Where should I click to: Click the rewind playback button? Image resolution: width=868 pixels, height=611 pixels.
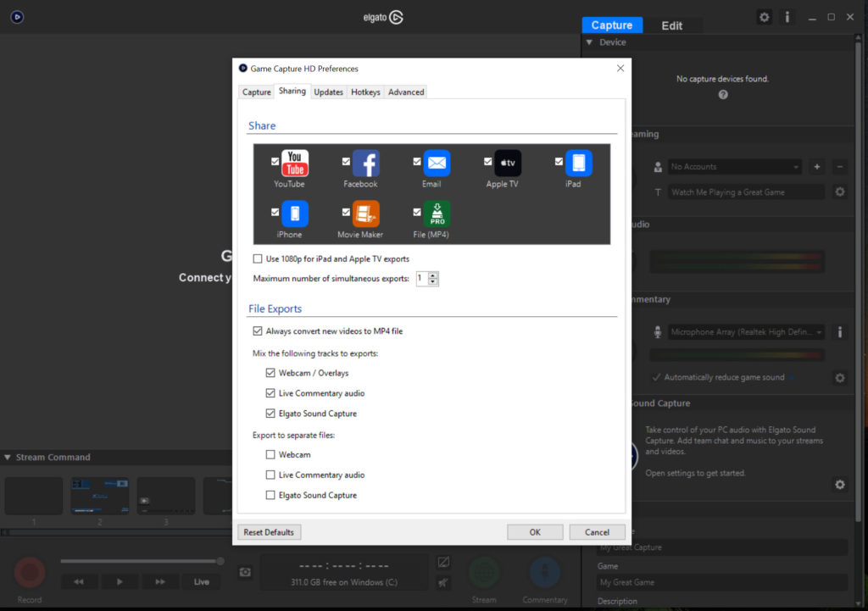click(79, 581)
